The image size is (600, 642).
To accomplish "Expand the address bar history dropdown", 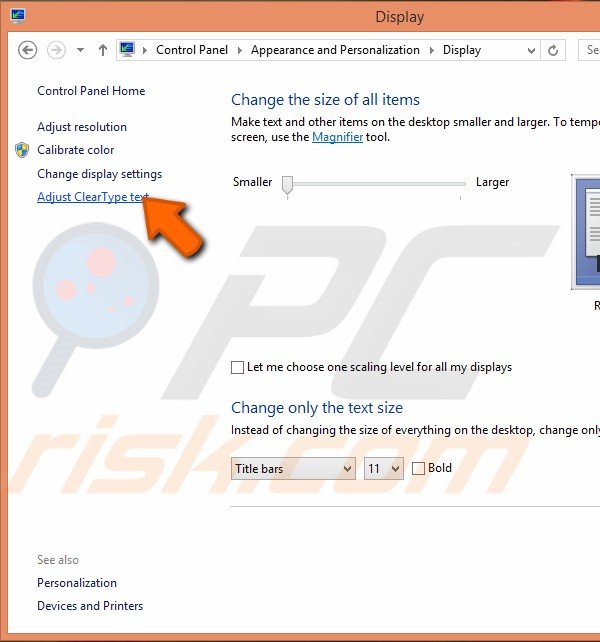I will (x=531, y=50).
